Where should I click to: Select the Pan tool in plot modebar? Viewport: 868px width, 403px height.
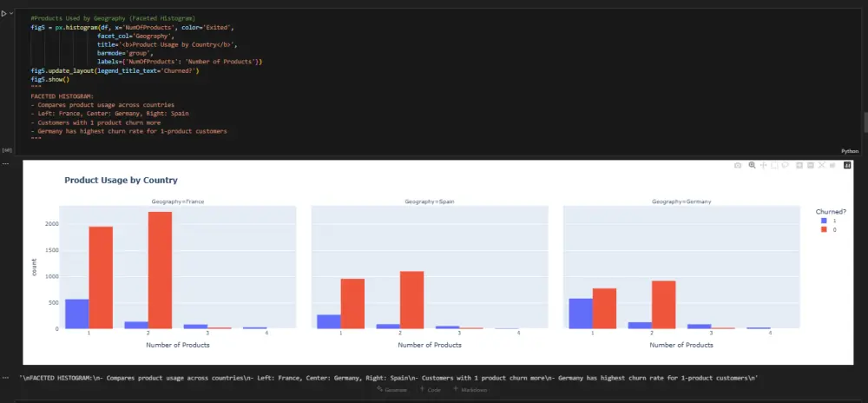(x=763, y=165)
